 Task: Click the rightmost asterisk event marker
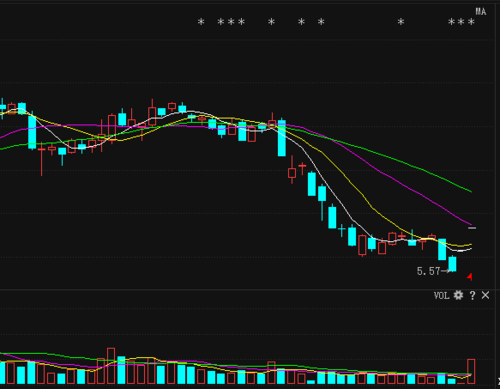click(471, 22)
